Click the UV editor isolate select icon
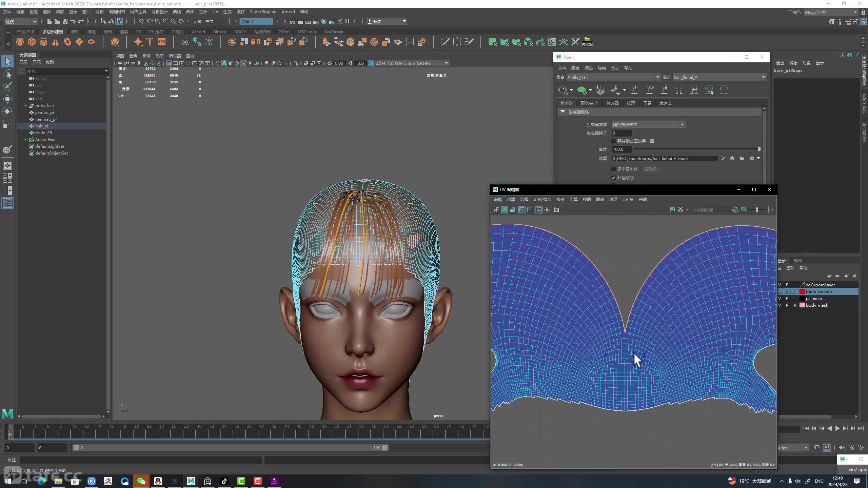The image size is (868, 488). (547, 210)
